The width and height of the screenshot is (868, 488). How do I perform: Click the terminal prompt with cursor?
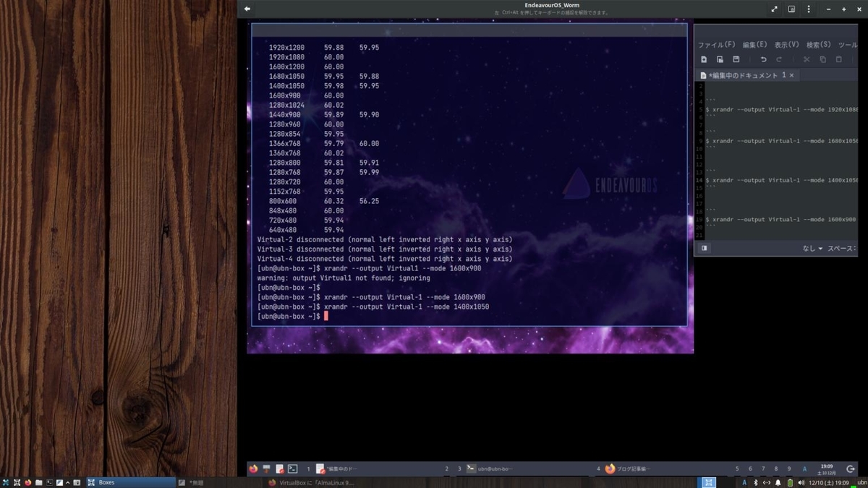click(x=293, y=316)
